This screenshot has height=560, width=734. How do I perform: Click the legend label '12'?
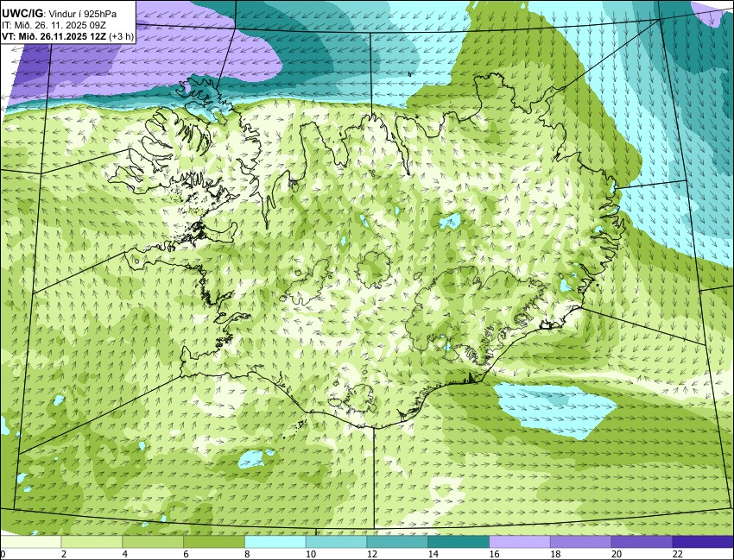click(372, 554)
